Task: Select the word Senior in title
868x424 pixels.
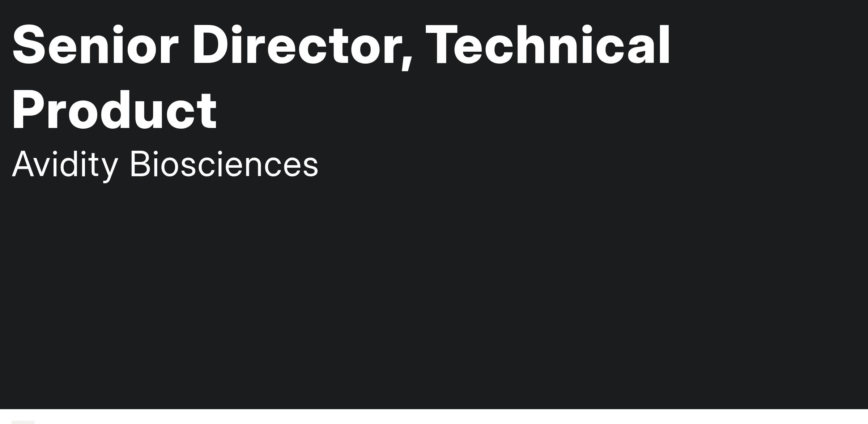Action: (95, 45)
